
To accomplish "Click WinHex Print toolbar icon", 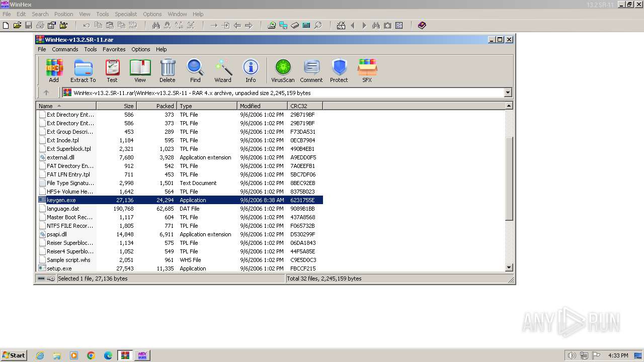I will 40,25.
